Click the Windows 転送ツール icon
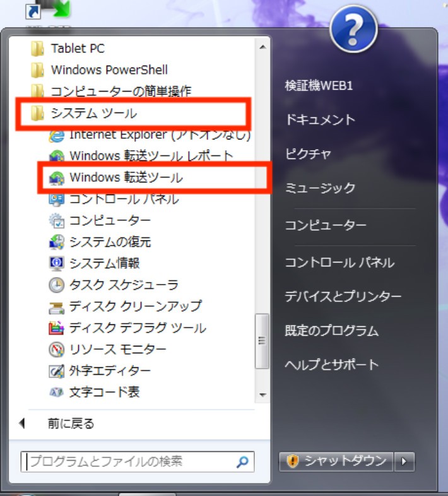Viewport: 448px width, 496px height. (57, 177)
